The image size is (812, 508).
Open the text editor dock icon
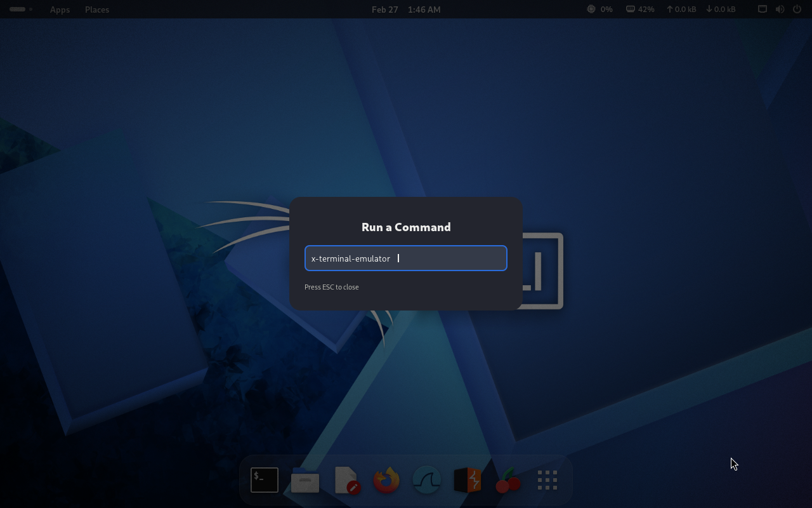[x=346, y=480]
